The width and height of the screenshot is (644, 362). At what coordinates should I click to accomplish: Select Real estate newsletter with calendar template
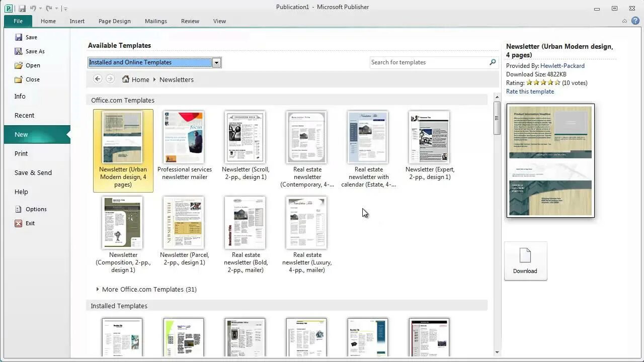368,149
